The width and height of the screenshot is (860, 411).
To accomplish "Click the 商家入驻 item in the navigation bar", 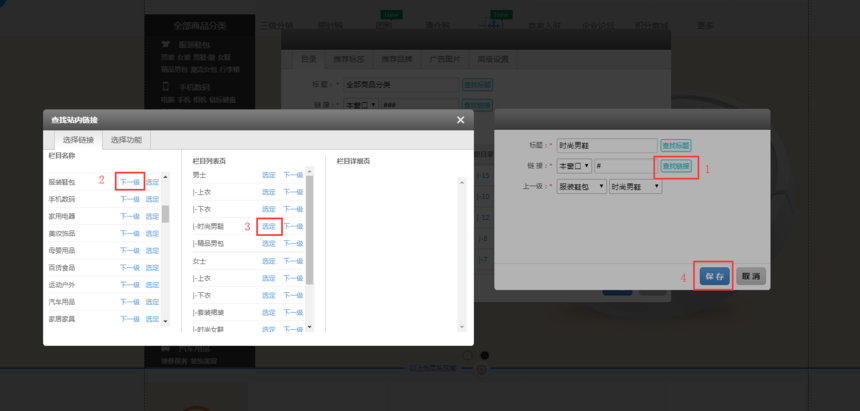I will click(545, 26).
